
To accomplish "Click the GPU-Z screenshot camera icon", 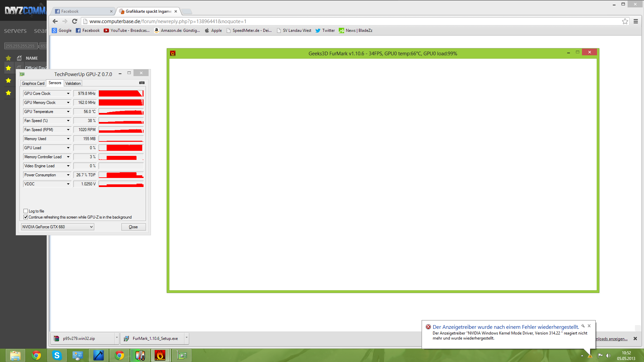I will coord(142,83).
